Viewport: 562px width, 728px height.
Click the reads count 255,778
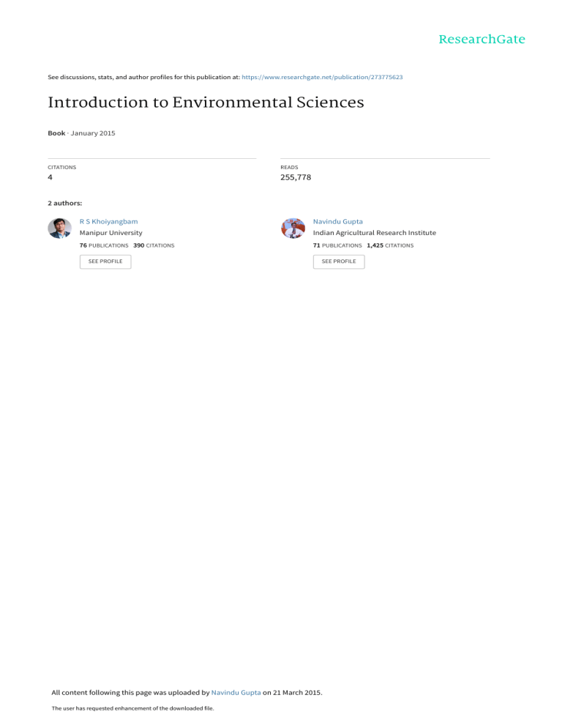pyautogui.click(x=296, y=177)
